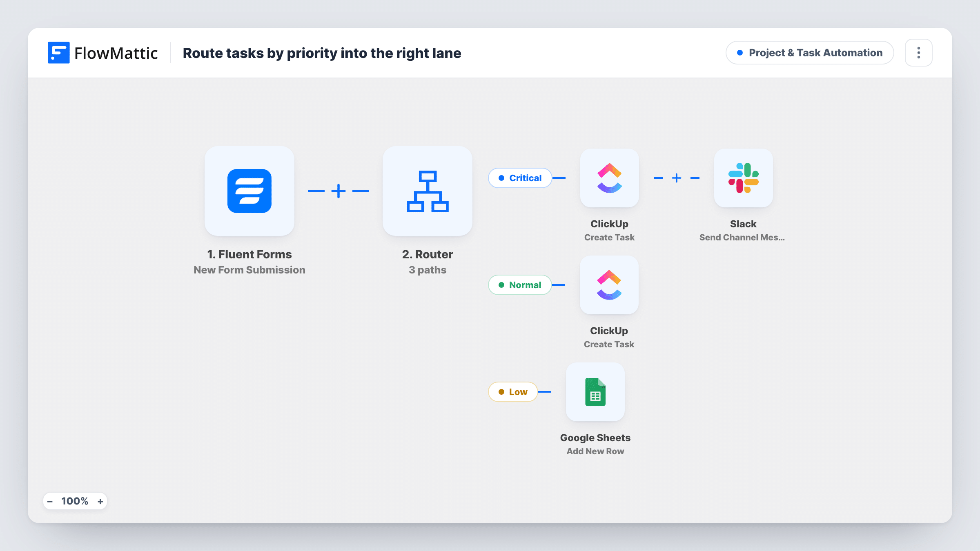Click the 100% zoom level value
The image size is (980, 551).
(75, 501)
